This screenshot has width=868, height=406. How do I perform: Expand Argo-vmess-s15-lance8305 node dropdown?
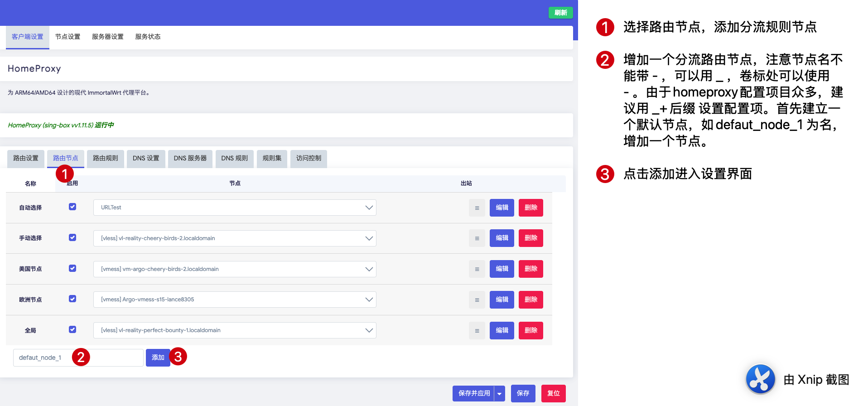pos(235,300)
